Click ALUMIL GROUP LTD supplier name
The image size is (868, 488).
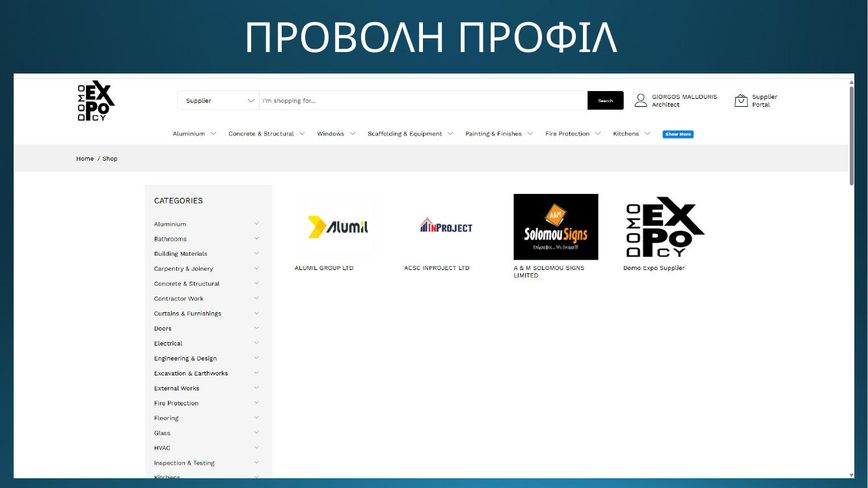pyautogui.click(x=324, y=268)
